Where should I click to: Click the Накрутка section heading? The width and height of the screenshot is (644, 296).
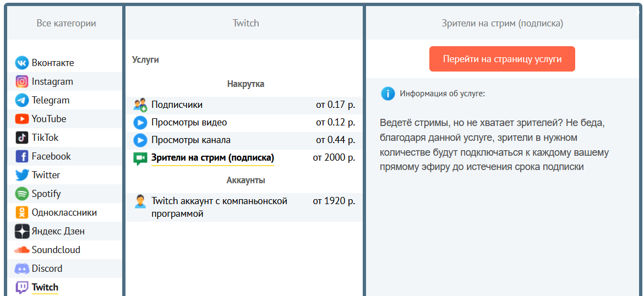click(245, 84)
